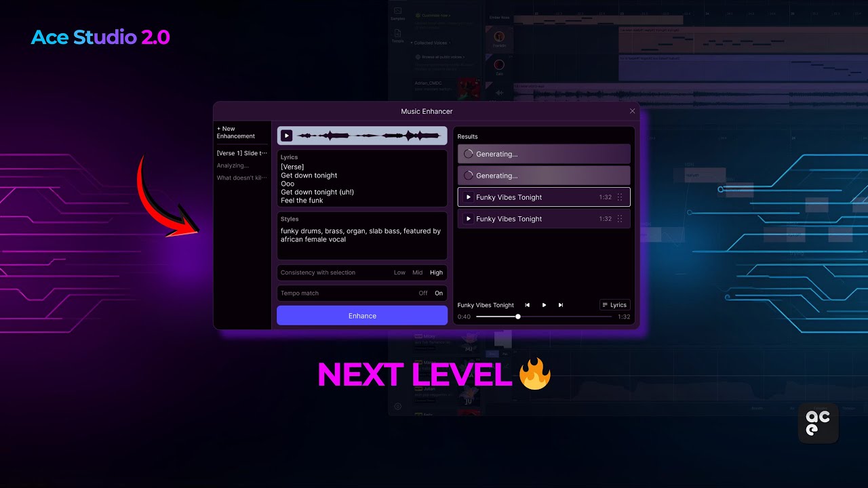Open the '[Verse 1] Slide t…' enhancement entry
The height and width of the screenshot is (488, 868).
[242, 153]
